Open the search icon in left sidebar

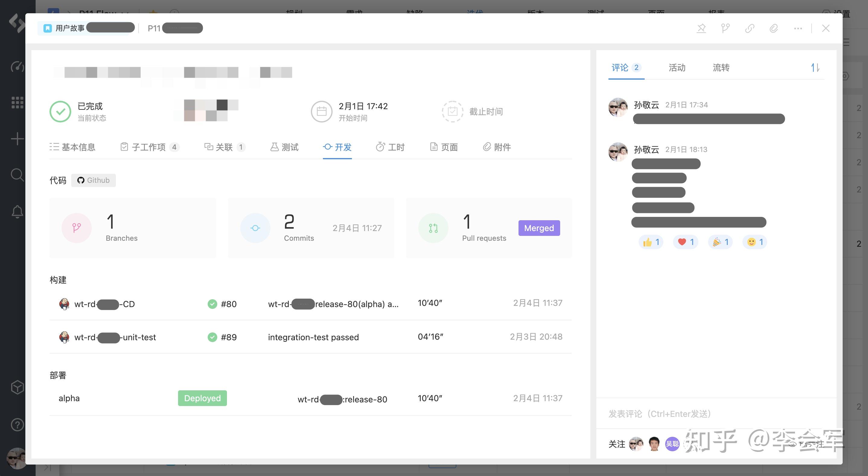click(17, 175)
